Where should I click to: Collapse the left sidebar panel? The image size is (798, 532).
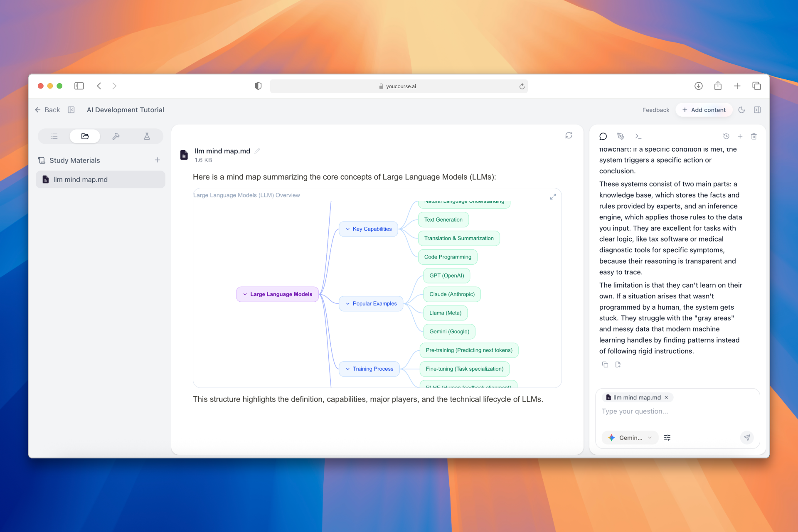pyautogui.click(x=71, y=110)
